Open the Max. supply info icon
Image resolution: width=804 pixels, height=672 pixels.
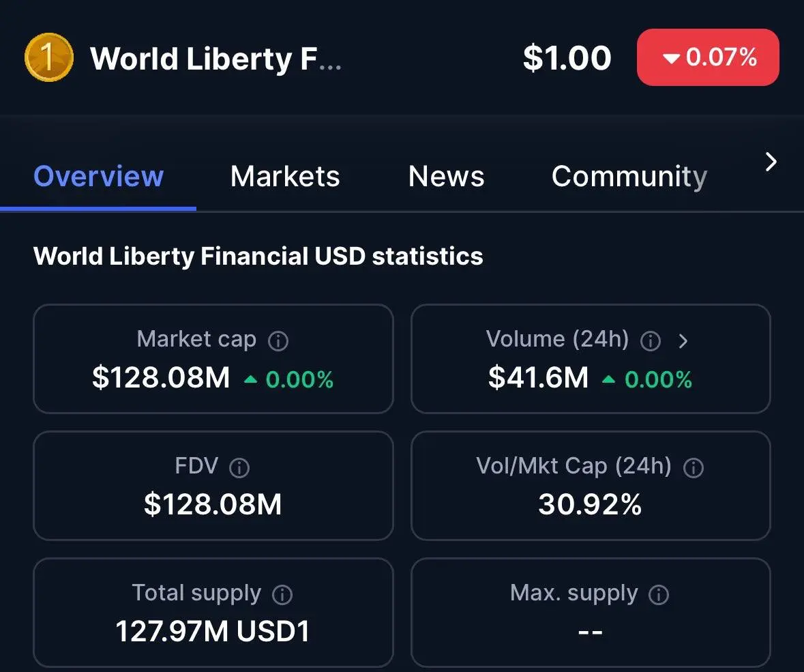[x=659, y=594]
